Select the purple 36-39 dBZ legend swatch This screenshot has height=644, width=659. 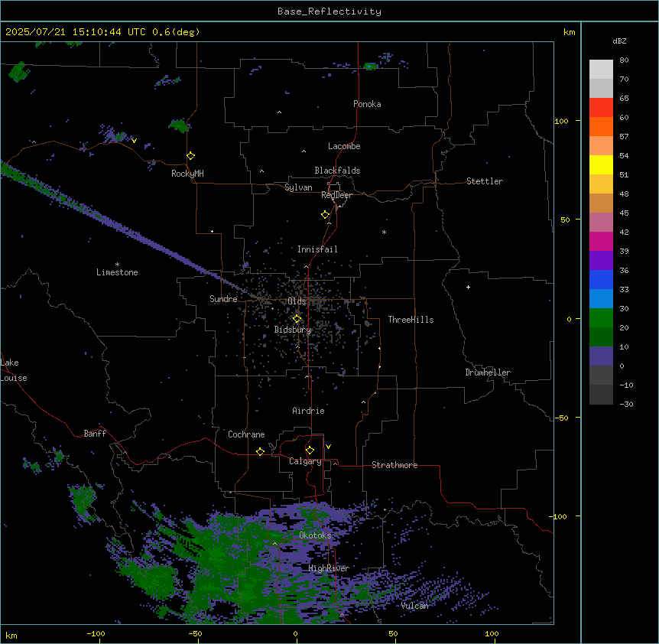click(x=601, y=261)
